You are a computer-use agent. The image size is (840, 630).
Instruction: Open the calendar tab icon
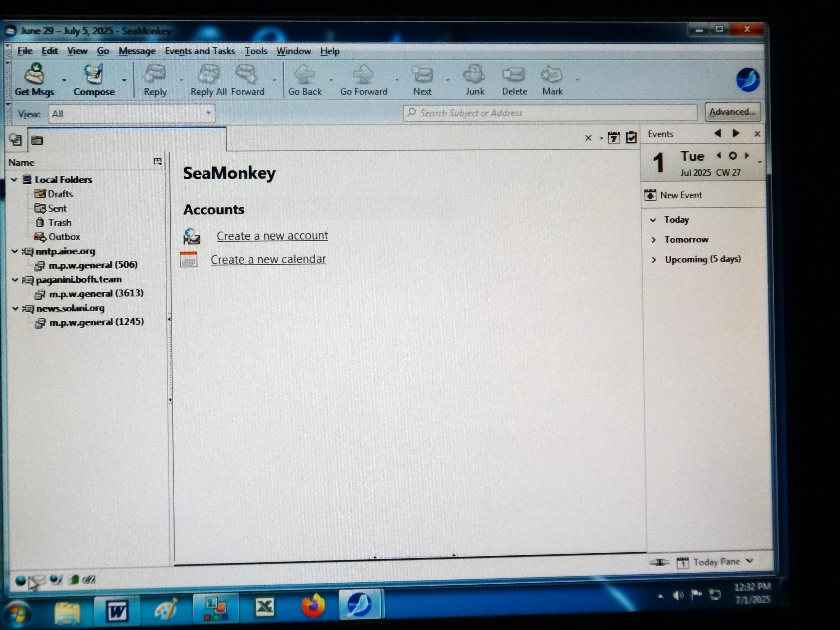[x=614, y=137]
